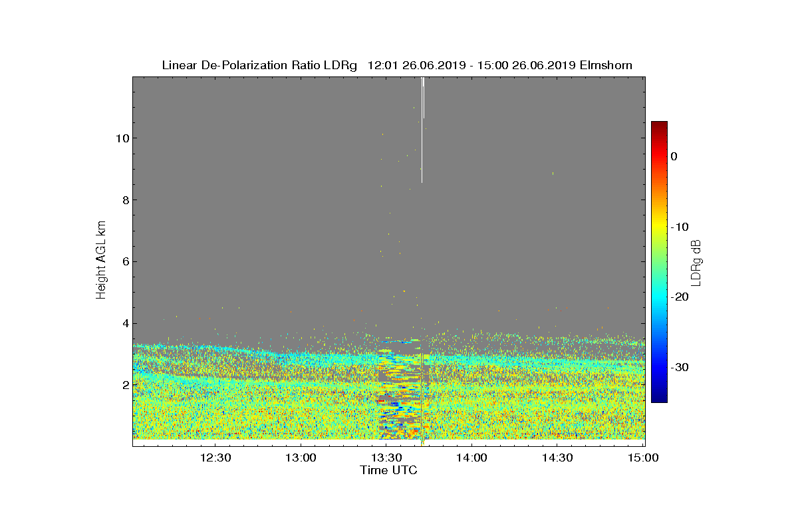
Task: Click the dark blue bottom of colorbar
Action: 659,398
